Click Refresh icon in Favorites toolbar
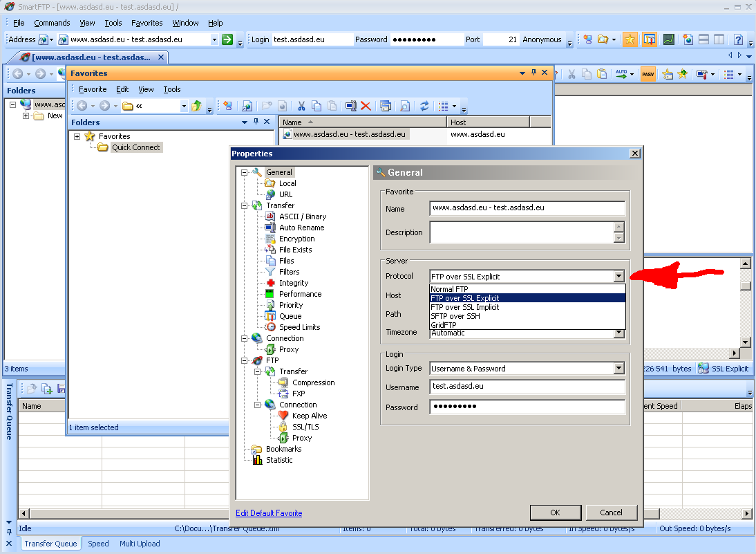This screenshot has width=756, height=554. point(424,106)
